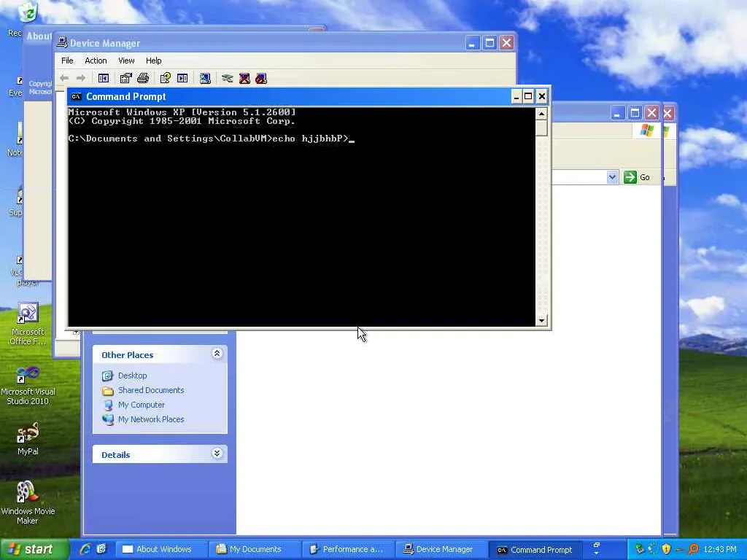Screen dimensions: 747x560
Task: Open the File menu in Device Manager
Action: click(x=67, y=61)
